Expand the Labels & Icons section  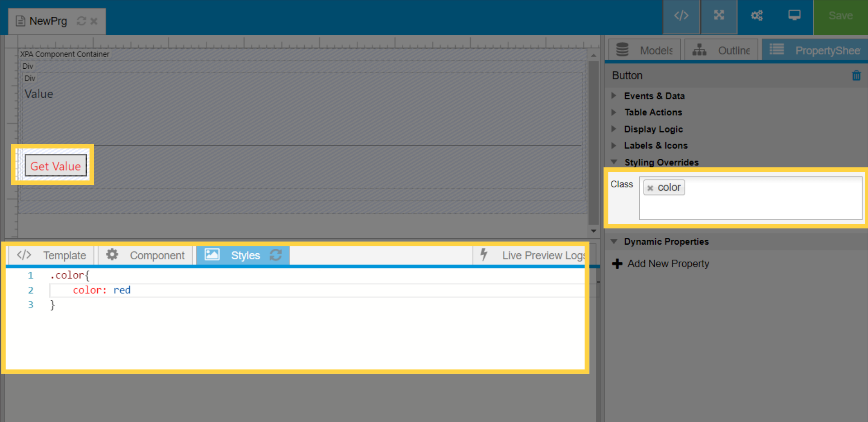614,145
